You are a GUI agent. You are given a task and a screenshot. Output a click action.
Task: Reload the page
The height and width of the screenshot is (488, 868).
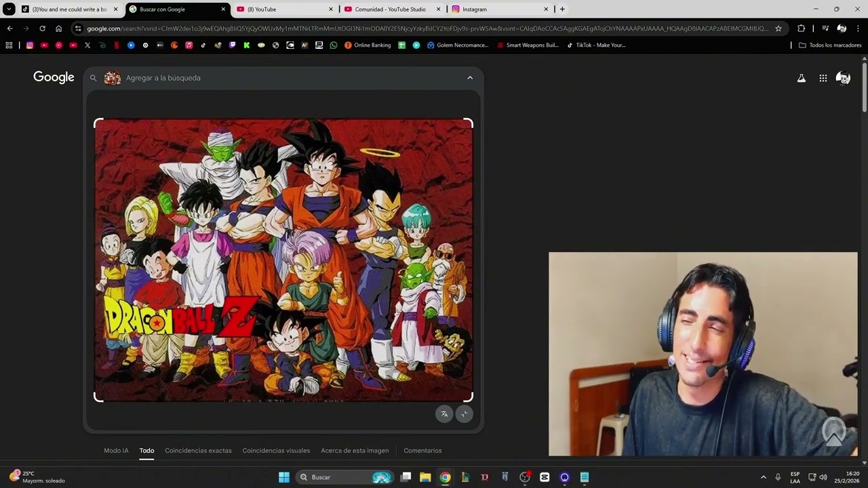(42, 28)
